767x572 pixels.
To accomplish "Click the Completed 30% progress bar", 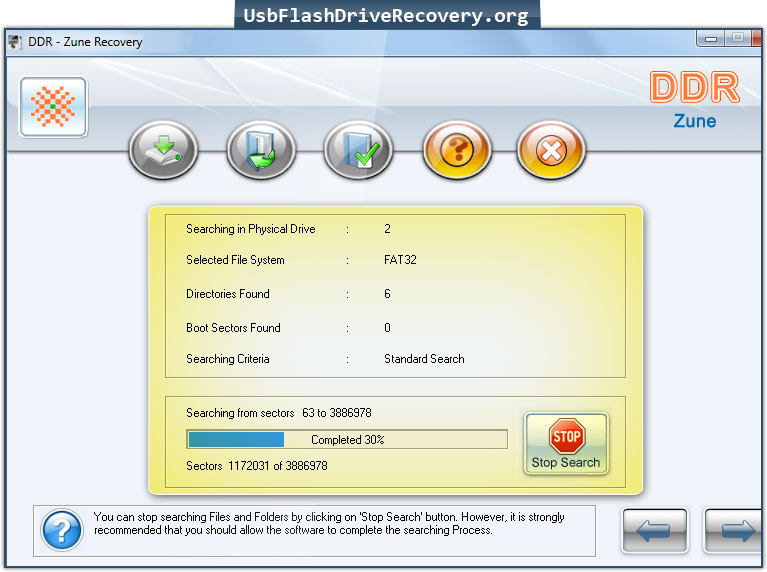I will click(x=347, y=439).
